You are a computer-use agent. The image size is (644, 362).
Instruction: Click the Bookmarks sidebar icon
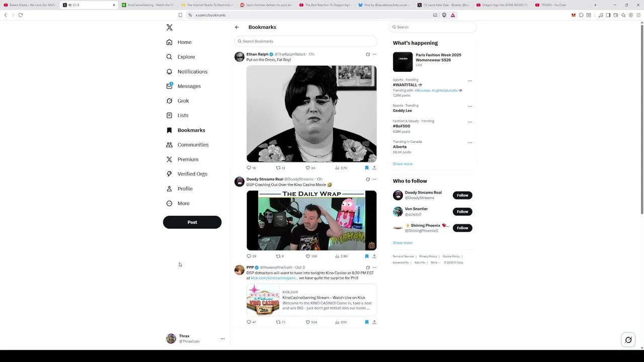click(x=169, y=130)
